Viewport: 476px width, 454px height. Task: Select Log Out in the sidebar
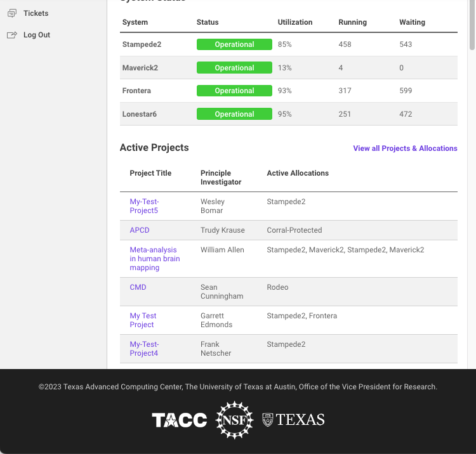37,35
